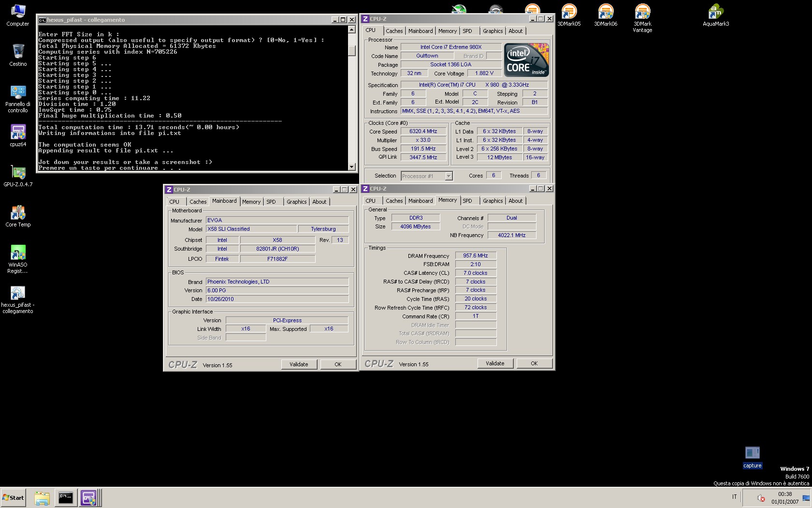The height and width of the screenshot is (508, 812).
Task: Select SPD tab in EVGA motherboard CPU-Z window
Action: point(271,202)
